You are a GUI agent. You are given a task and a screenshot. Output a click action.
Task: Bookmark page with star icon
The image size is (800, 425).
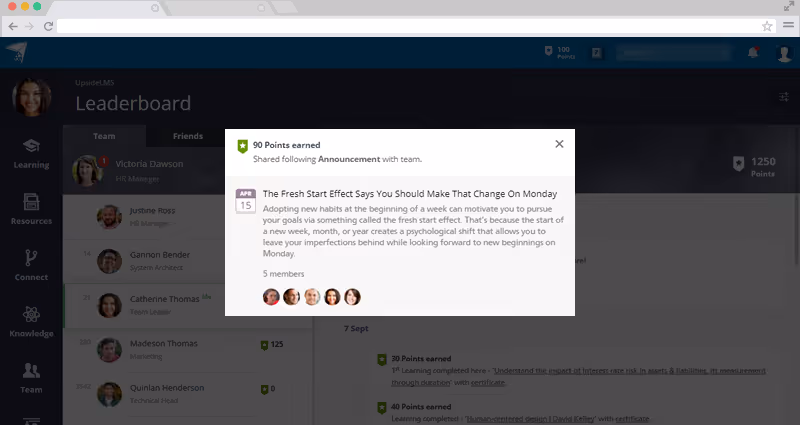click(x=767, y=26)
